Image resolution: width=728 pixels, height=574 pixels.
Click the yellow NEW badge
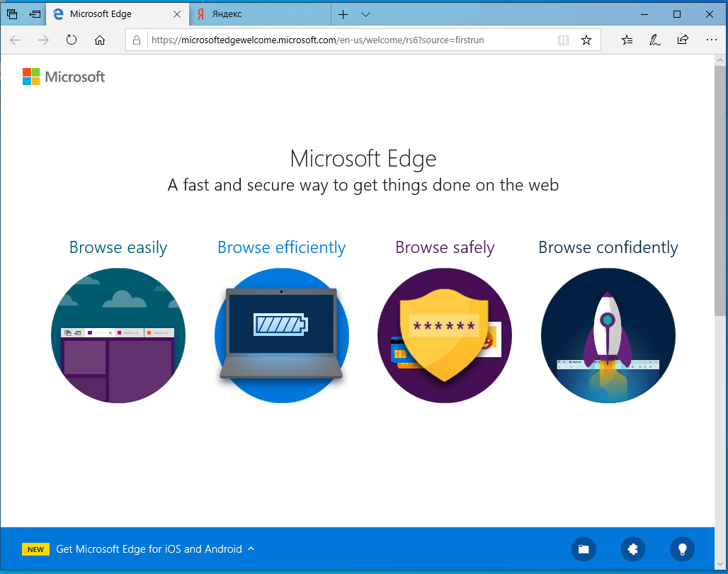click(x=35, y=549)
